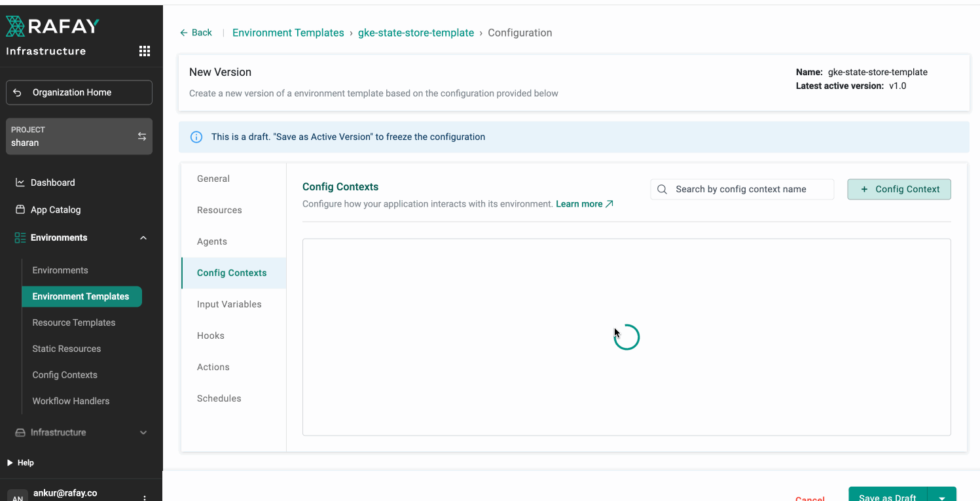Click the App Catalog bag icon
The height and width of the screenshot is (501, 980).
[x=20, y=210]
